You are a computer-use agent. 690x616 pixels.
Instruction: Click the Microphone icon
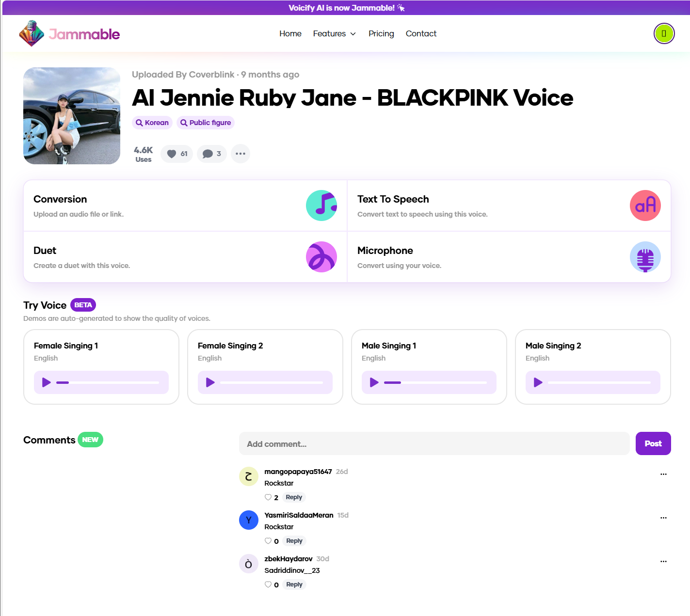645,257
